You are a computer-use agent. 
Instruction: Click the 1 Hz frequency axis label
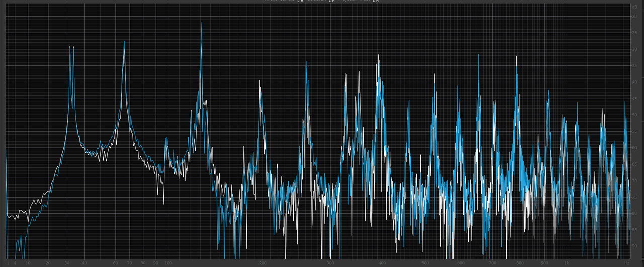coord(8,263)
